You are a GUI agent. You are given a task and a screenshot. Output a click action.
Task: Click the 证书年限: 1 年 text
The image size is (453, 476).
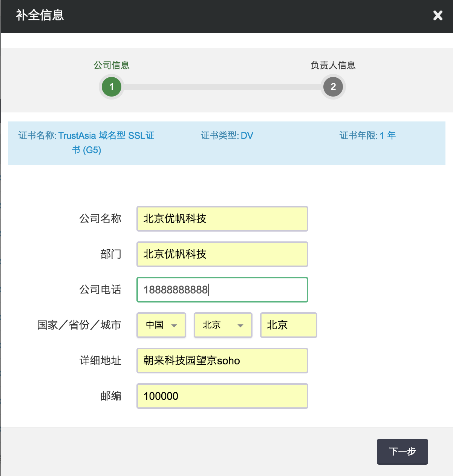click(x=367, y=136)
